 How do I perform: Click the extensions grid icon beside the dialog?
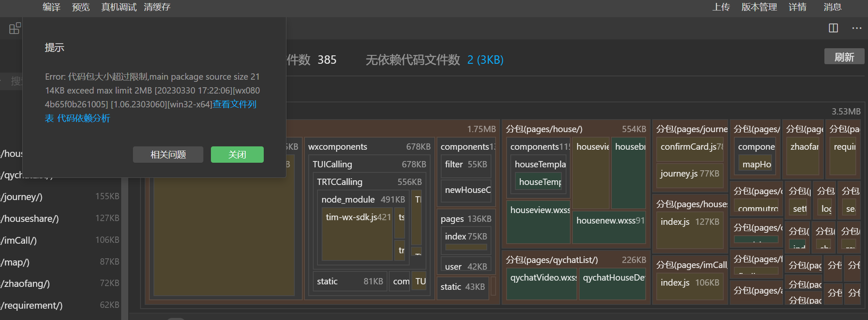coord(15,29)
